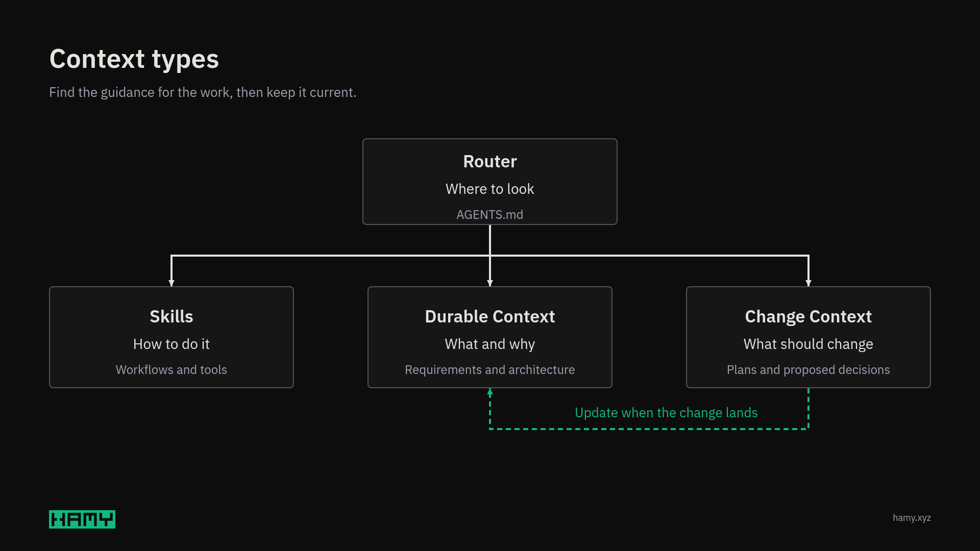980x551 pixels.
Task: Select the 'How to do it' text
Action: [171, 344]
